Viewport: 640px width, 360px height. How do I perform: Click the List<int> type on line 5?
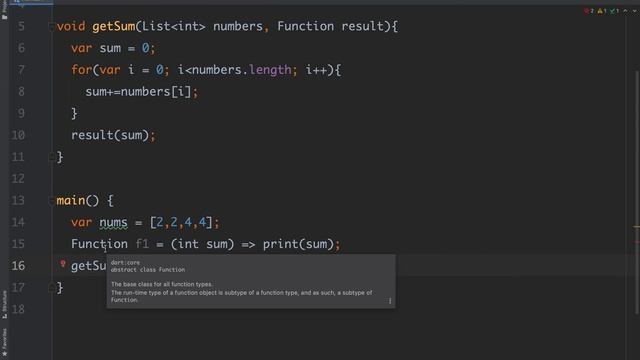174,27
